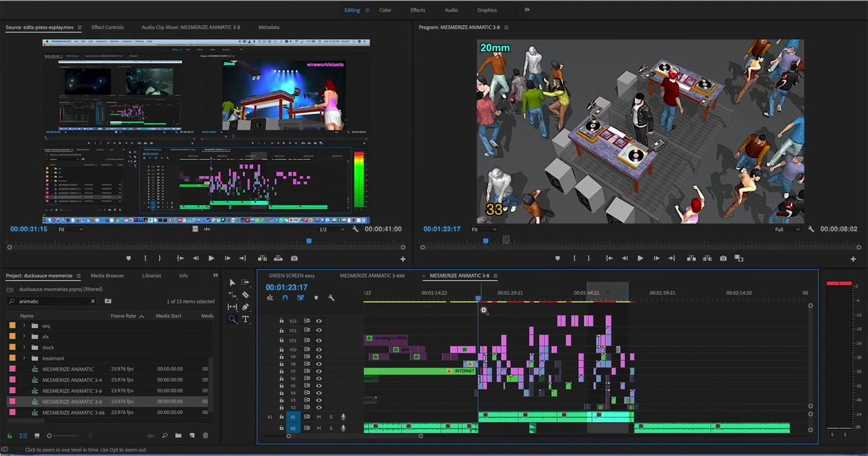Select the Type tool
The width and height of the screenshot is (868, 456).
pyautogui.click(x=245, y=319)
